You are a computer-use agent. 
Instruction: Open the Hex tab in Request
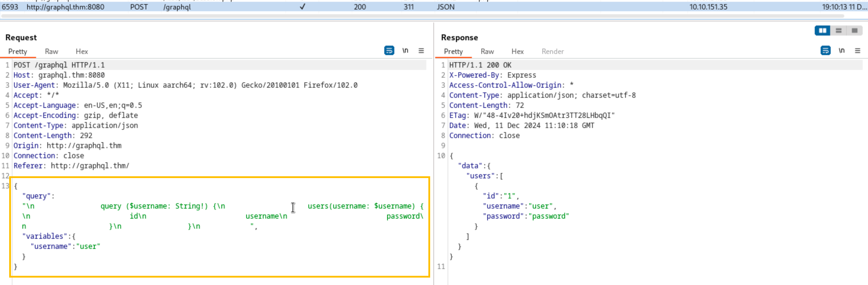click(81, 52)
